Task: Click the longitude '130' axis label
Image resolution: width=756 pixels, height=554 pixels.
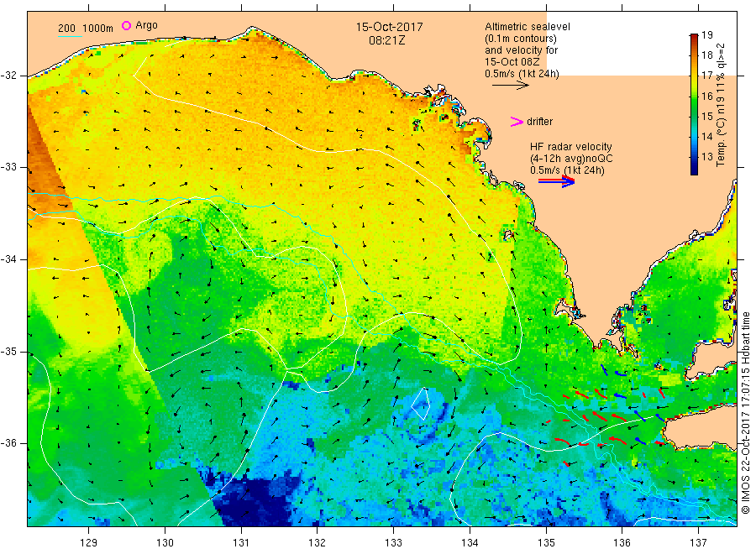Action: (x=165, y=543)
